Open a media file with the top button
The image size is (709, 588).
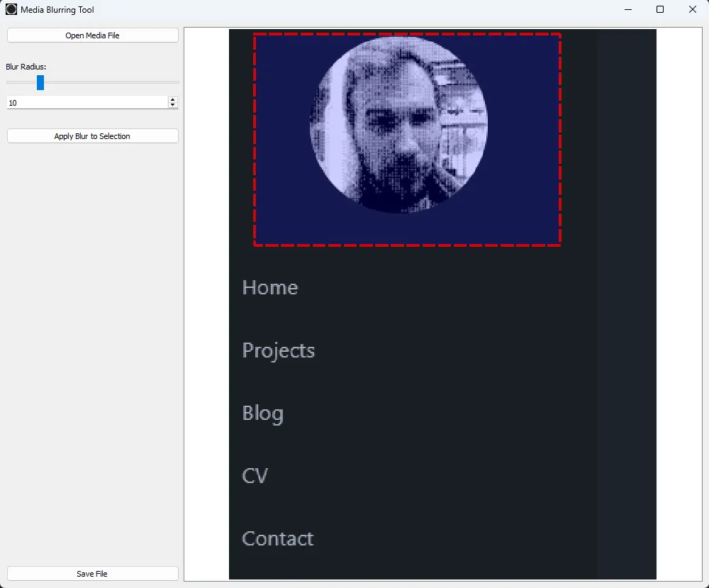pyautogui.click(x=93, y=35)
